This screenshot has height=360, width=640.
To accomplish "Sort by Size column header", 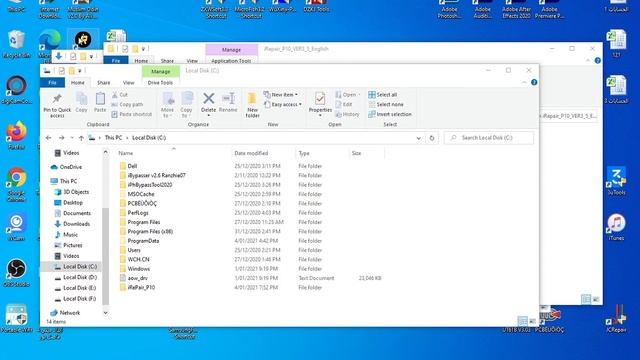I will point(357,153).
